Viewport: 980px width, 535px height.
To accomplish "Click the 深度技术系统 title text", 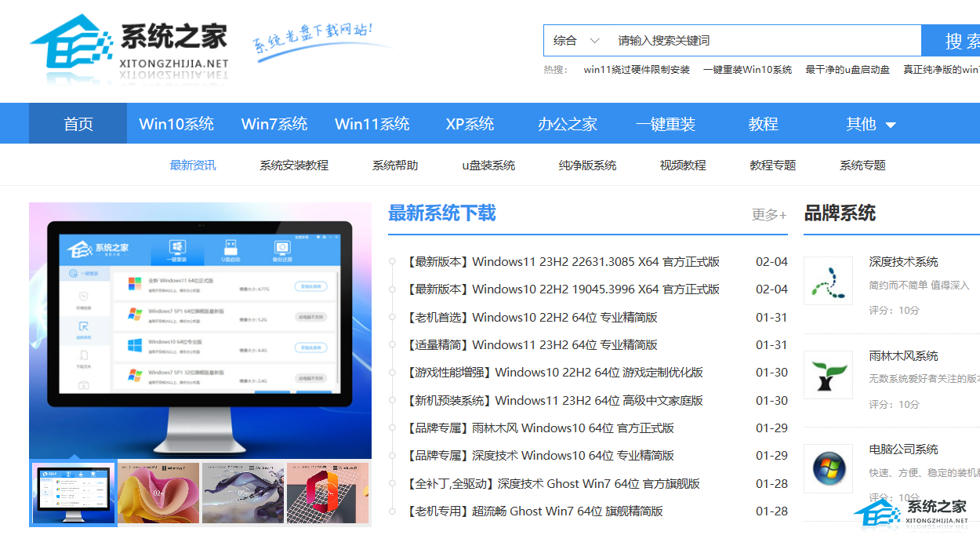I will click(x=903, y=262).
